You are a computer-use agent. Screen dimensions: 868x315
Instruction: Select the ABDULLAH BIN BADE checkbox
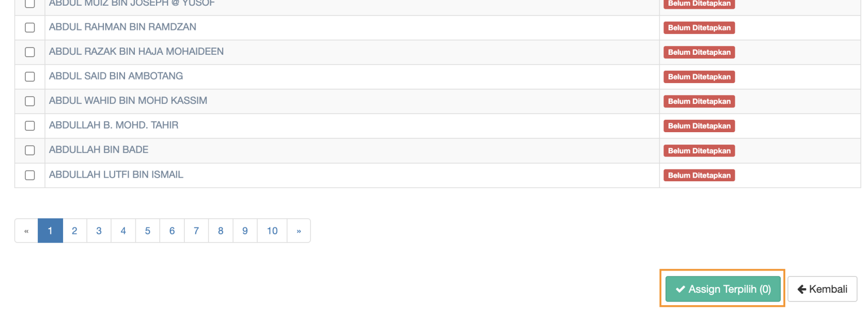pyautogui.click(x=30, y=150)
